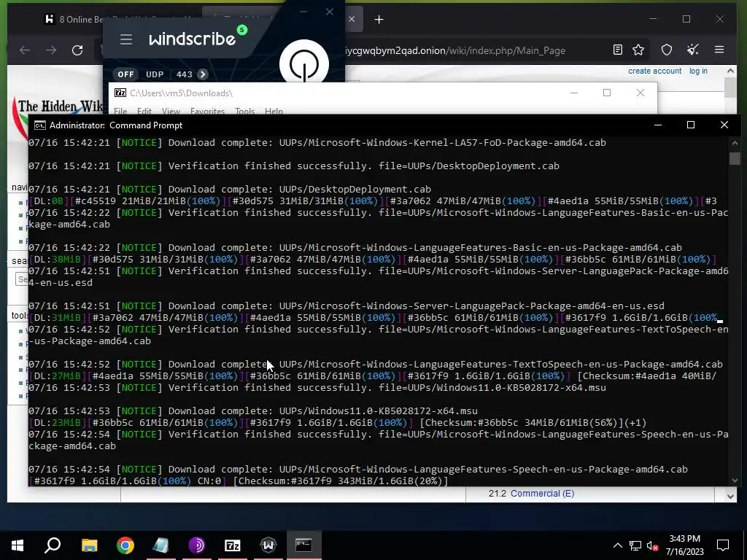Maximize the 7-Zip window
Viewport: 747px width, 560px height.
[x=607, y=93]
